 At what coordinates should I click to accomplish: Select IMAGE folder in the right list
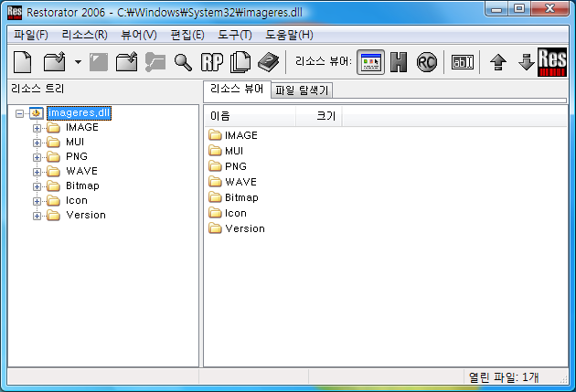pos(233,135)
